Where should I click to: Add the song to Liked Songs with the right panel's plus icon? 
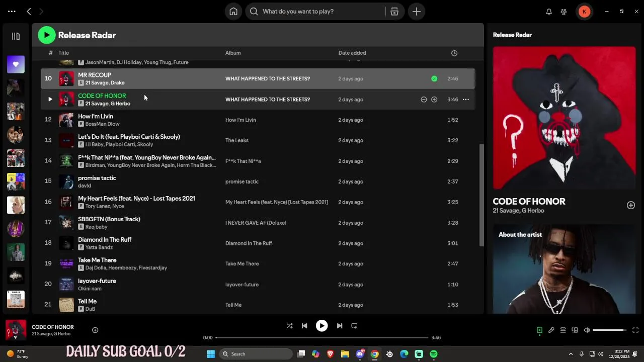tap(630, 205)
